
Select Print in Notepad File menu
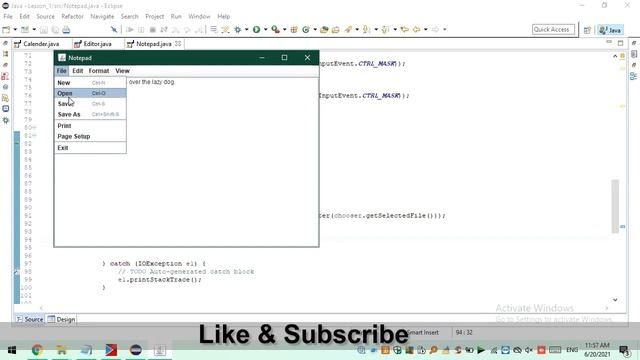pyautogui.click(x=90, y=126)
